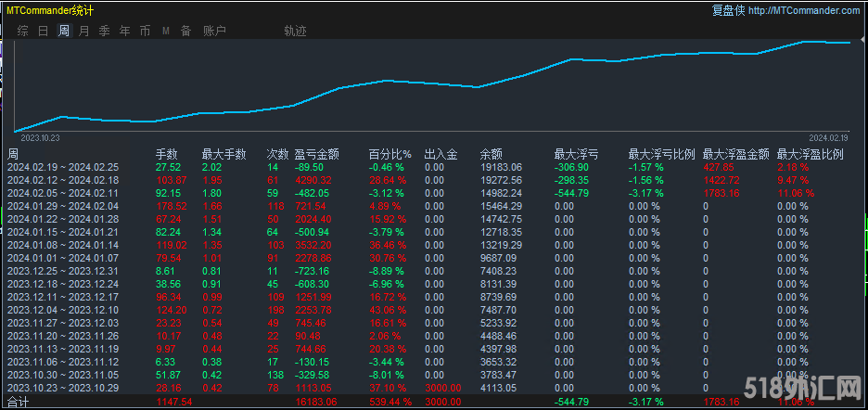The width and height of the screenshot is (868, 410).
Task: Click the 盈亏金额 column header
Action: 316,154
